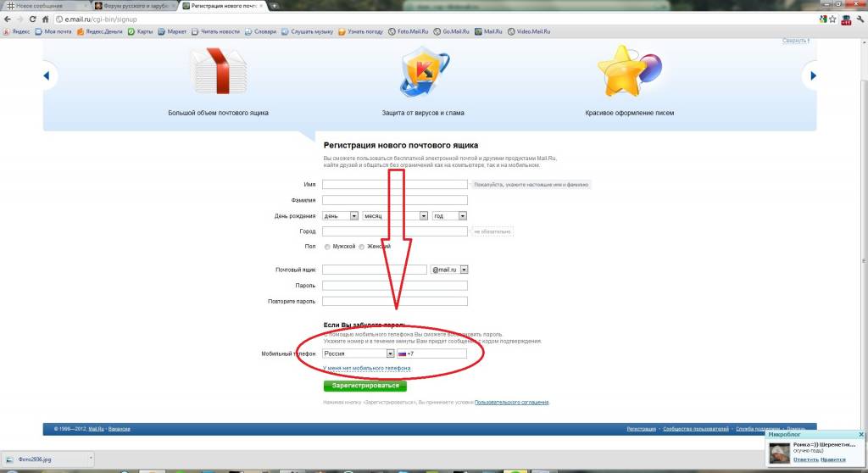Click the green Зарегистрироваться button

tap(365, 386)
